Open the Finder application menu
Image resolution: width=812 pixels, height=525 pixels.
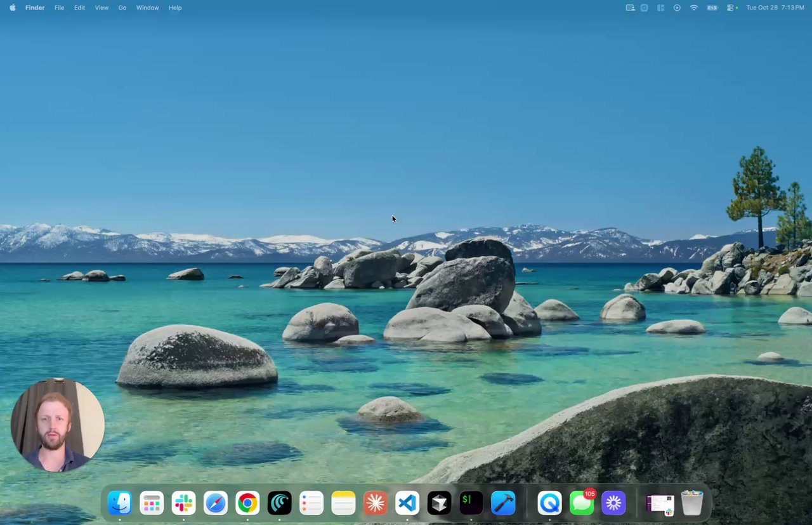[x=35, y=8]
